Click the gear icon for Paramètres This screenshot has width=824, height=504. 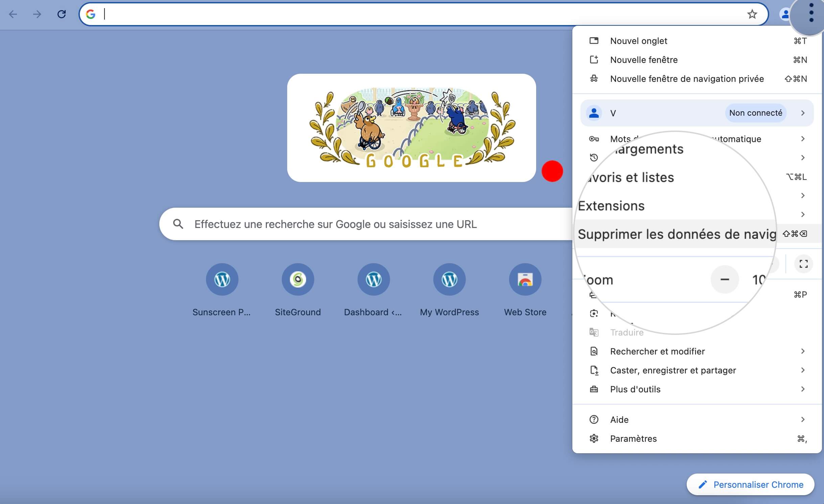click(x=594, y=439)
